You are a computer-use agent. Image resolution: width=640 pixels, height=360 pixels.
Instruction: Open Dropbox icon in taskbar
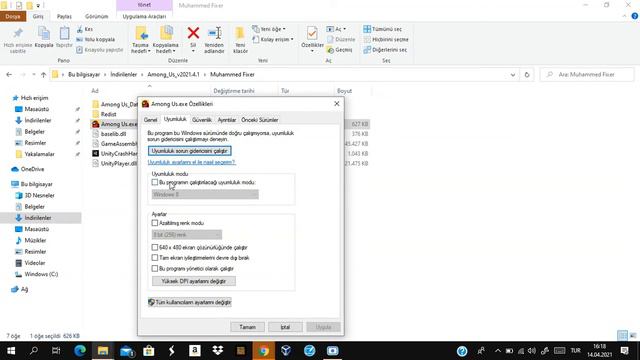click(218, 351)
